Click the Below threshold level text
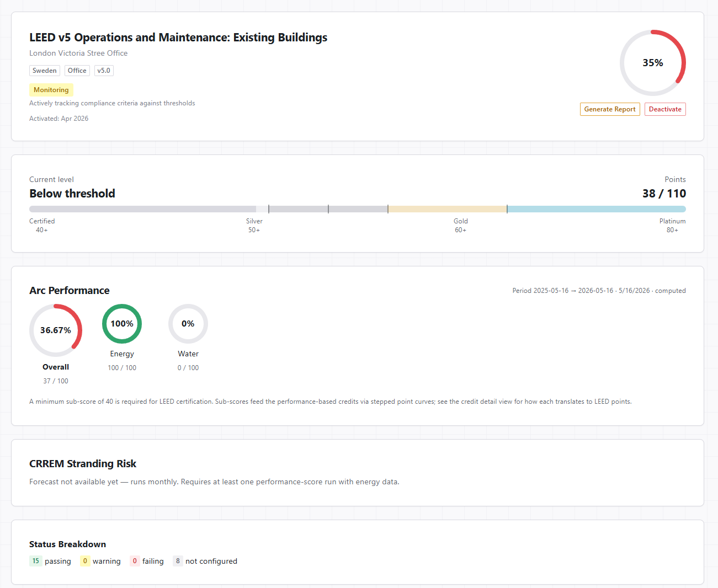This screenshot has height=588, width=718. (x=72, y=194)
